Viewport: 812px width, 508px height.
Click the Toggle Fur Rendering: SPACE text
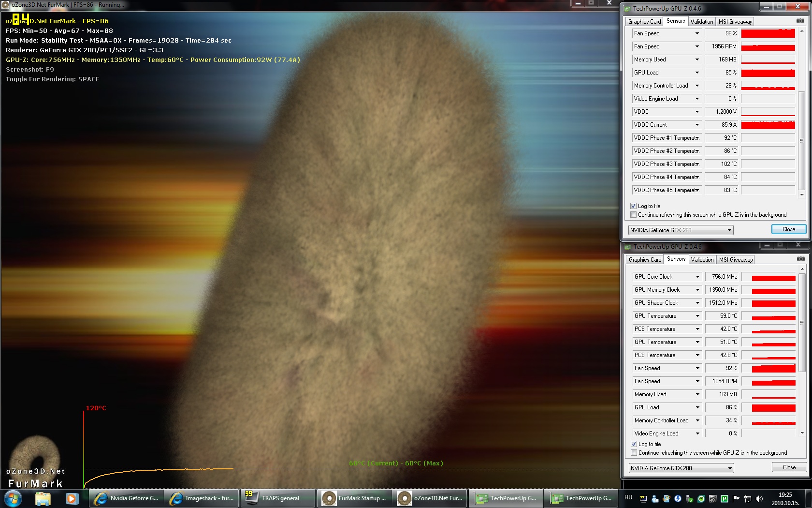[53, 79]
